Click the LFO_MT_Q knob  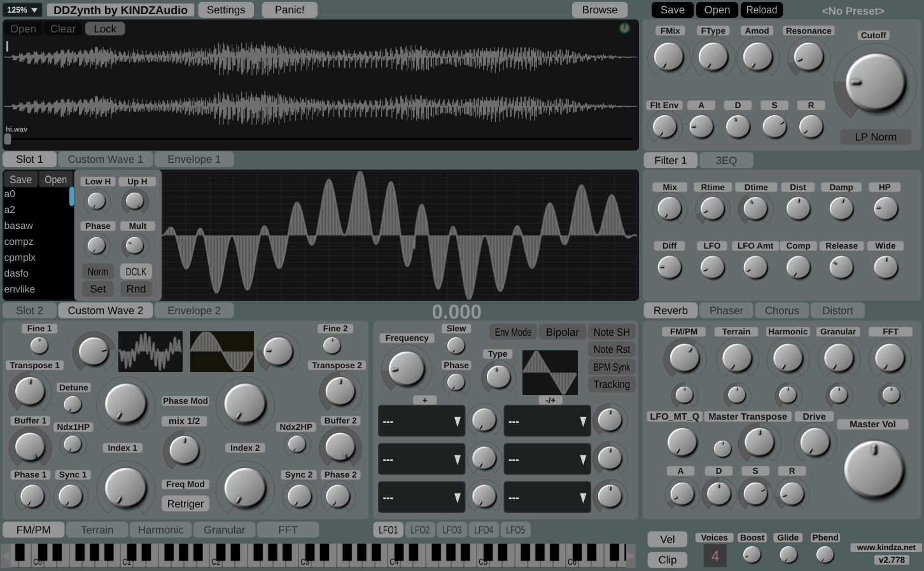point(683,443)
